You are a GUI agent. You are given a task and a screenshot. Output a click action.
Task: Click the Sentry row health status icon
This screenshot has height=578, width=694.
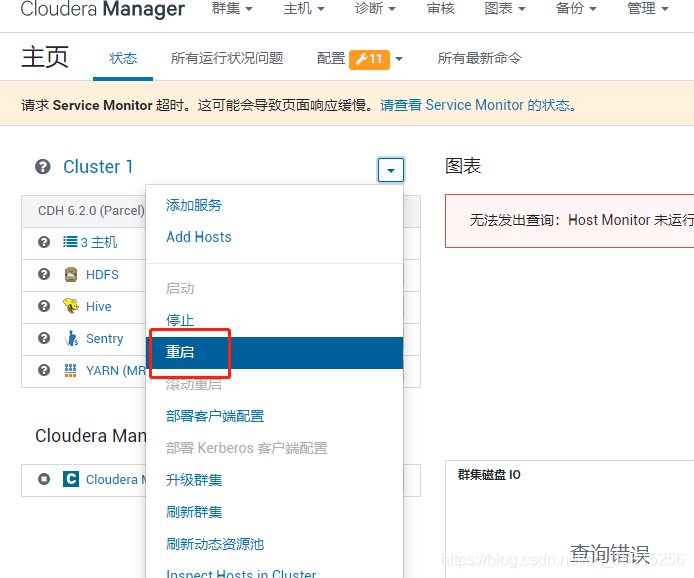click(44, 338)
